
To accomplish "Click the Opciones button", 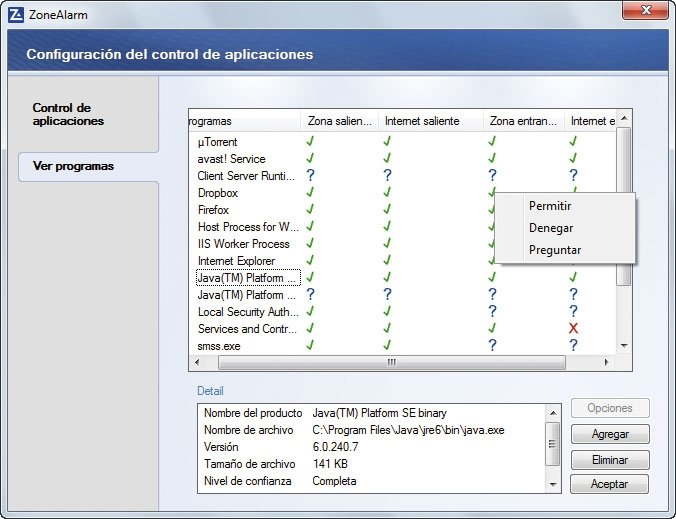I will 610,408.
